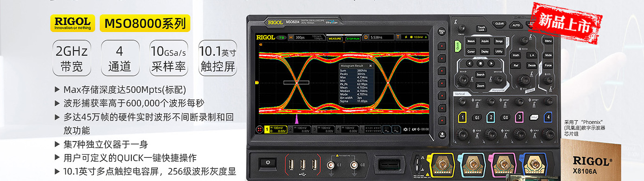The width and height of the screenshot is (644, 181).
Task: Select the pink channel 3 button
Action: pyautogui.click(x=519, y=117)
